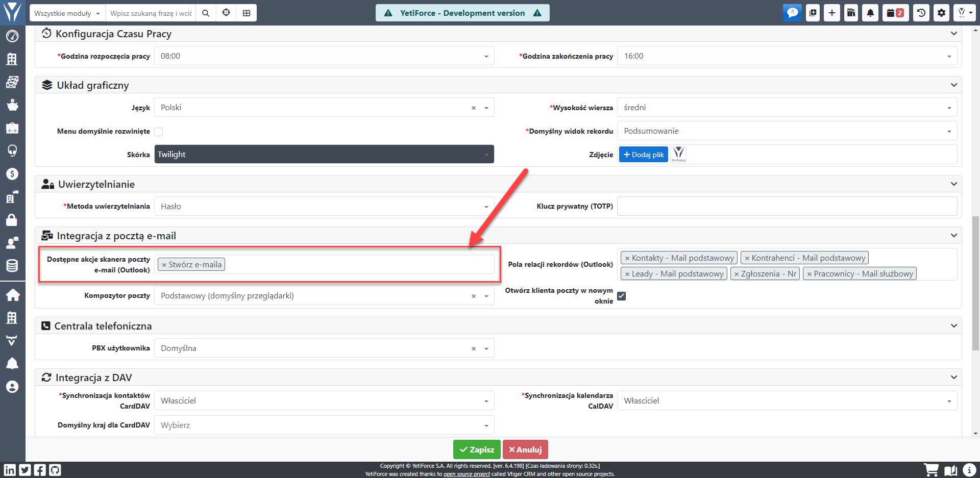
Task: Open the database sidebar icon
Action: click(x=12, y=265)
